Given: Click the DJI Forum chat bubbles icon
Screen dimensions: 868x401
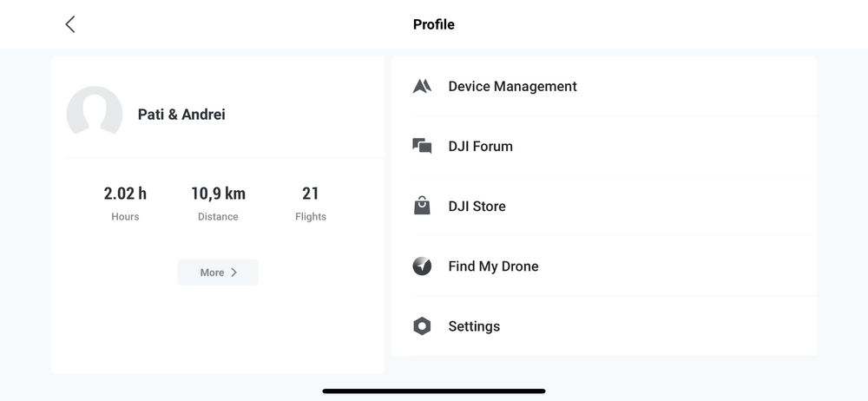Looking at the screenshot, I should click(x=422, y=146).
